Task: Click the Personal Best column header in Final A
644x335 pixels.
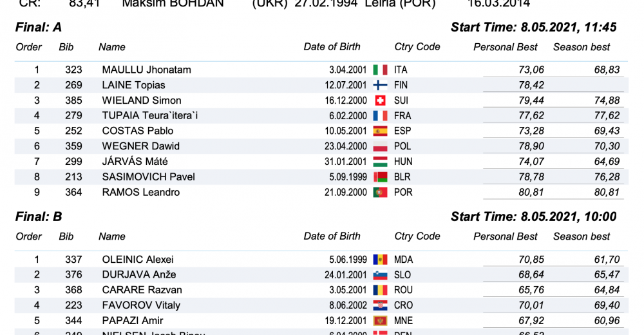Action: click(506, 47)
